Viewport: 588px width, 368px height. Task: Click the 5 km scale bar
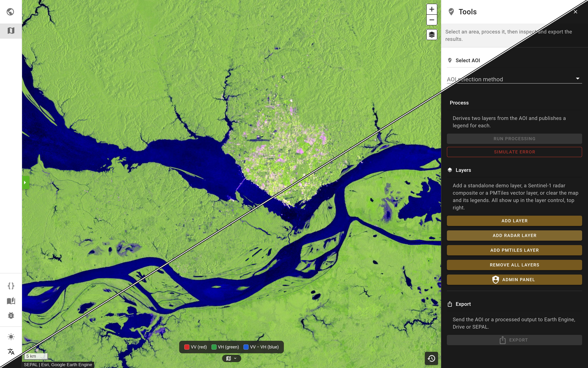point(36,356)
